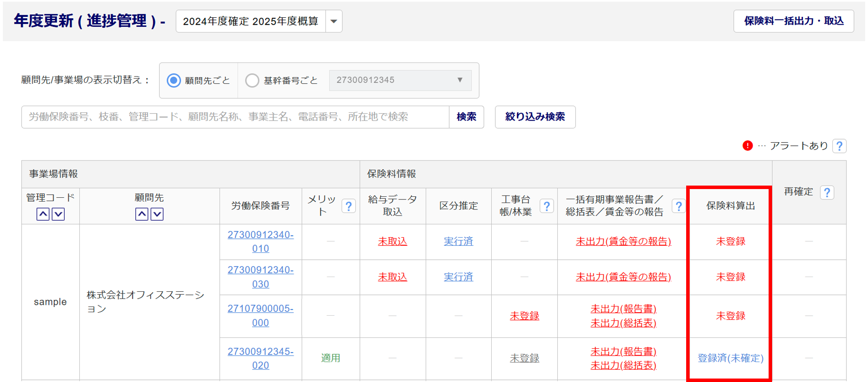Click help icon beside 工事台帳/林業 header
Image resolution: width=868 pixels, height=382 pixels.
tap(547, 206)
